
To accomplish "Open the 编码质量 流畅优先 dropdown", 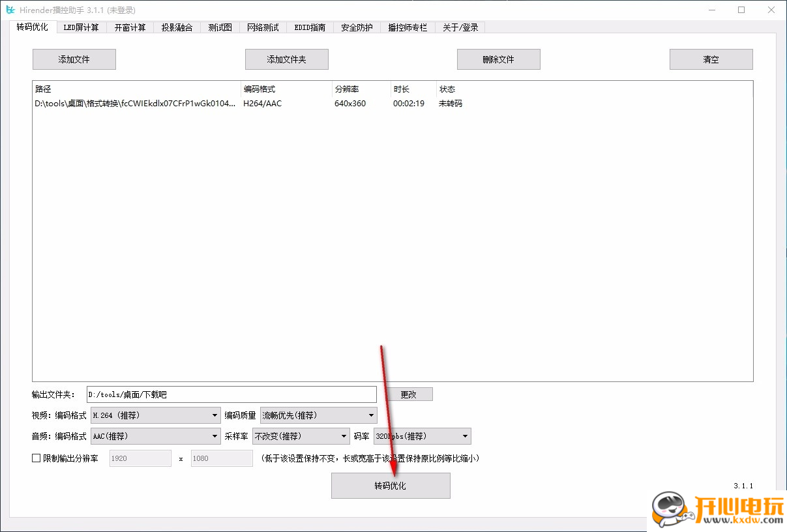I will (x=319, y=415).
